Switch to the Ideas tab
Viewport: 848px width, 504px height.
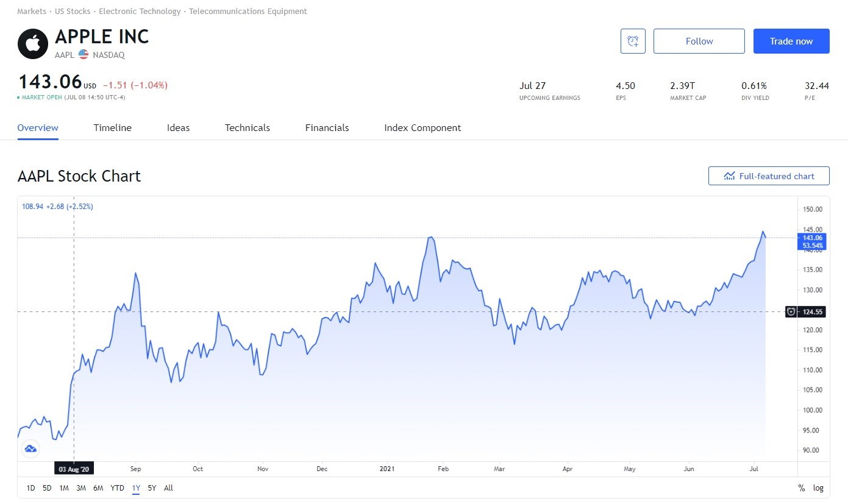(179, 128)
